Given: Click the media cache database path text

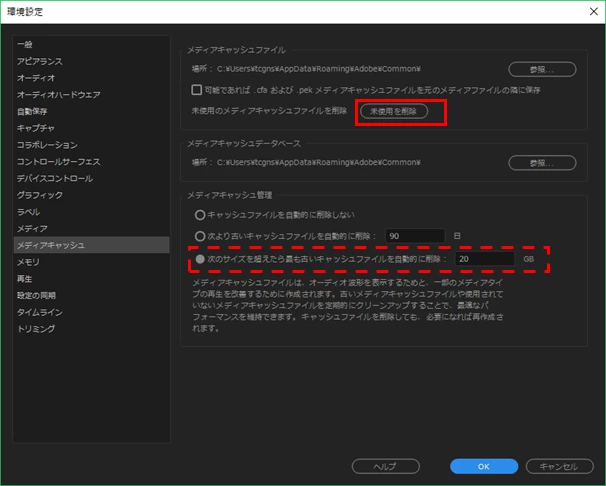Looking at the screenshot, I should click(319, 162).
